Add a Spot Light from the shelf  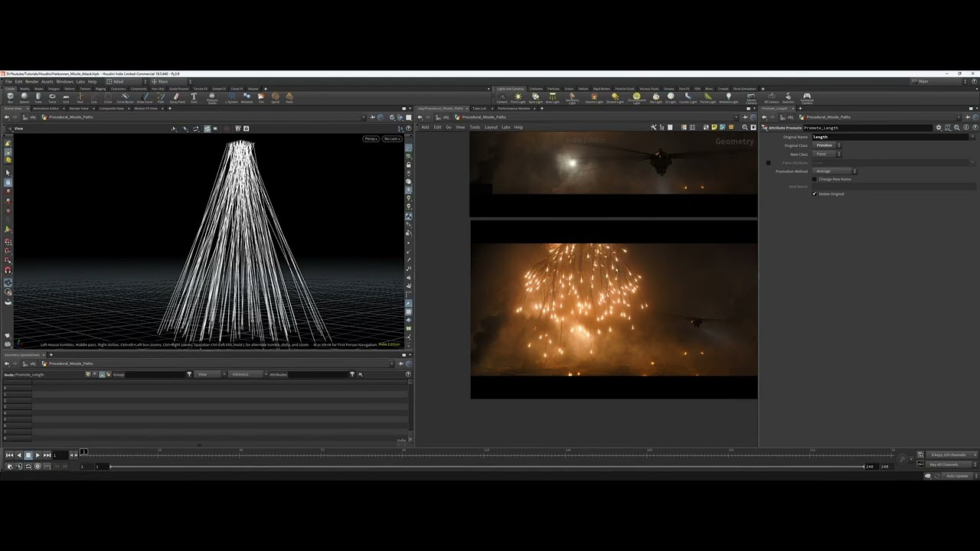pos(535,97)
